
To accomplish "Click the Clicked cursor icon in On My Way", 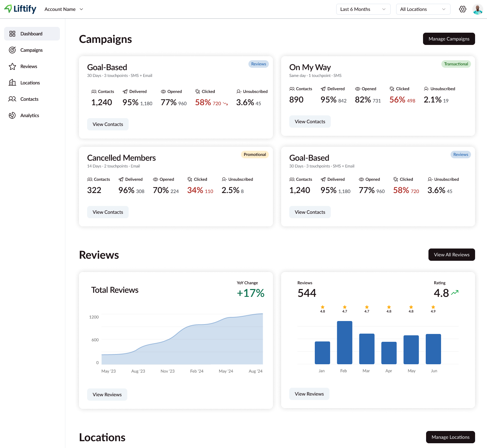I will (x=392, y=89).
